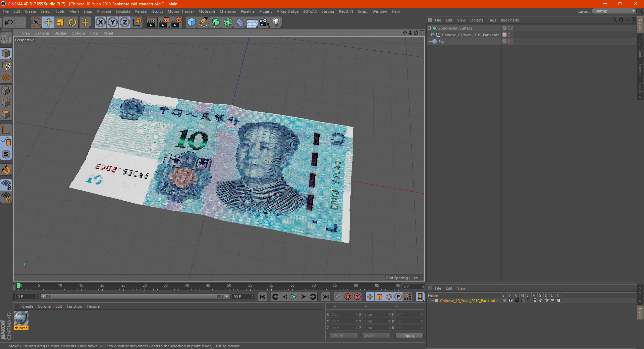Screen dimensions: 644x349
Task: Expand Subdivision Surface tree node
Action: pos(429,28)
